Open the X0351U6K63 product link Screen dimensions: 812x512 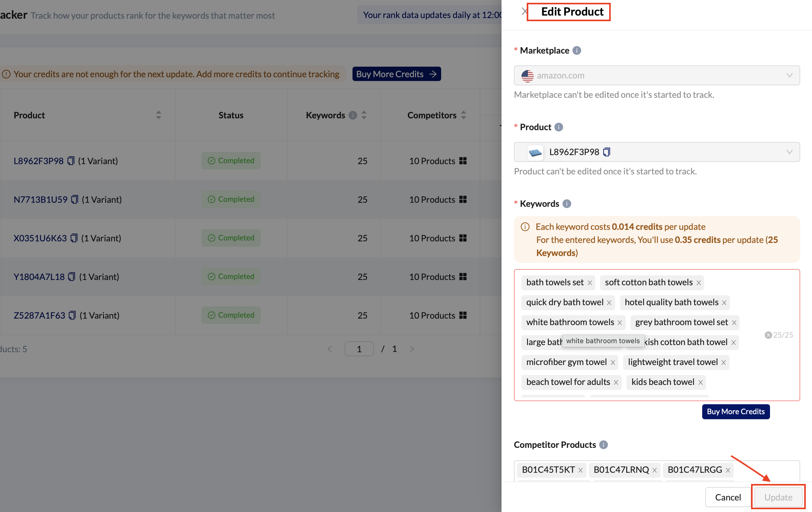40,238
